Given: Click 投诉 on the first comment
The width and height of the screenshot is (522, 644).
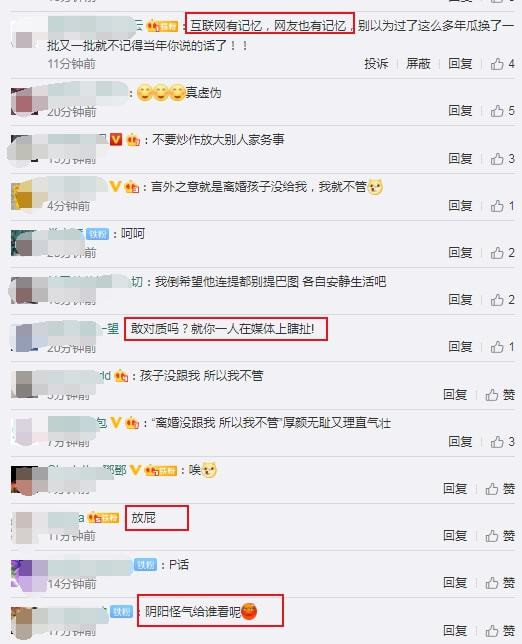Looking at the screenshot, I should (376, 64).
